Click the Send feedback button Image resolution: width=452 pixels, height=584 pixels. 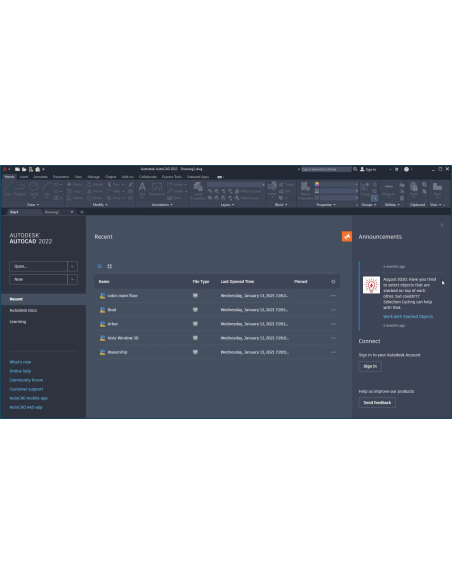pyautogui.click(x=377, y=403)
